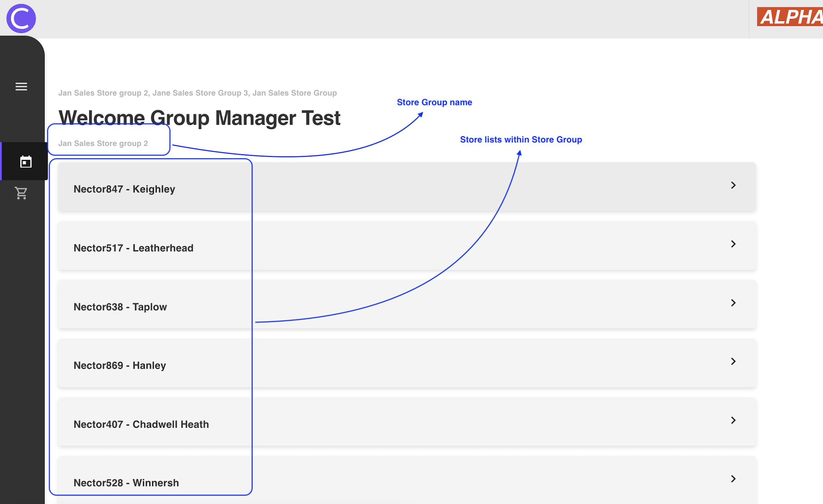Select the calendar icon in sidebar
This screenshot has width=823, height=504.
(26, 162)
